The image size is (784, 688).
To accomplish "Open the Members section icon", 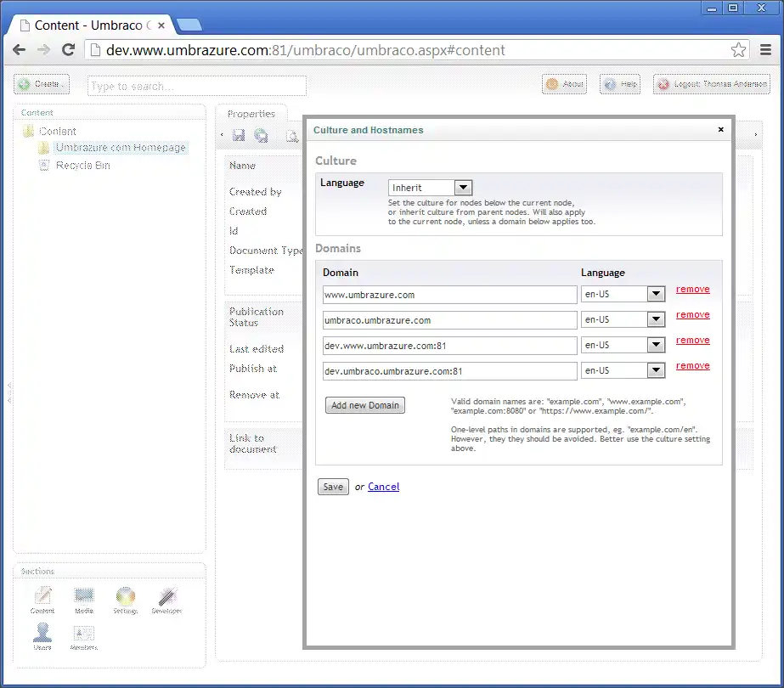I will (84, 636).
